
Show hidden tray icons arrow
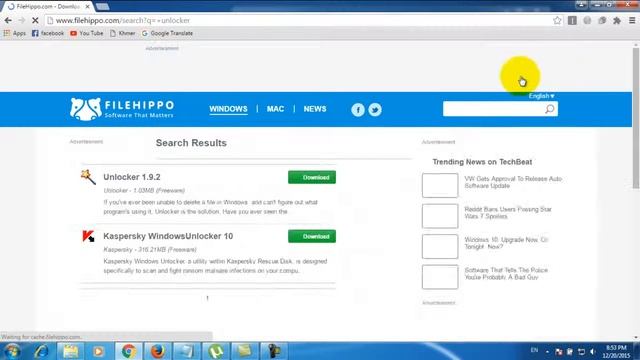[547, 351]
